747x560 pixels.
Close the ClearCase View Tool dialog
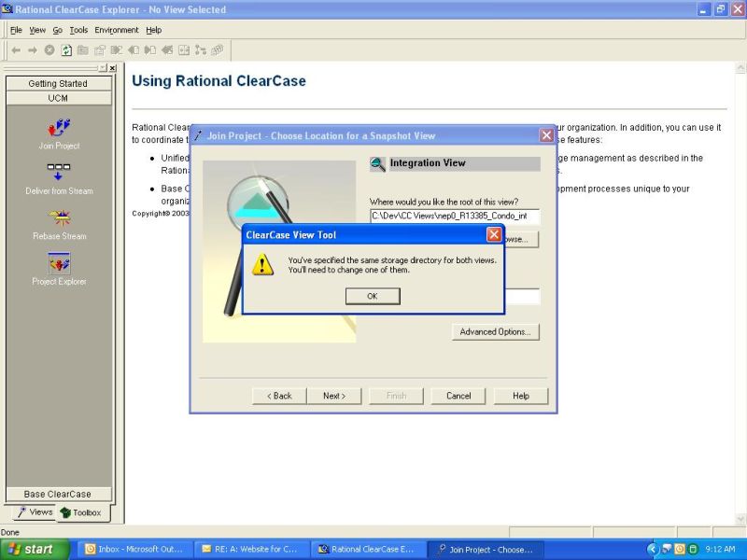click(x=494, y=234)
